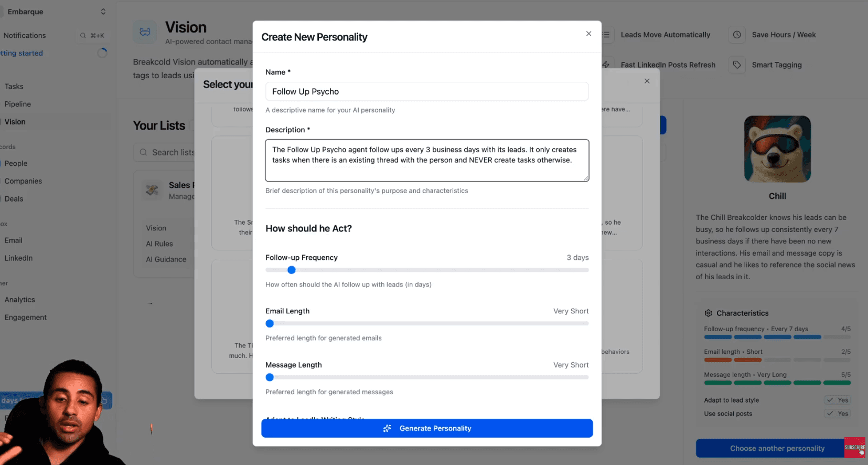This screenshot has height=465, width=868.
Task: Click the Follow-up Frequency slider handle
Action: (x=291, y=270)
